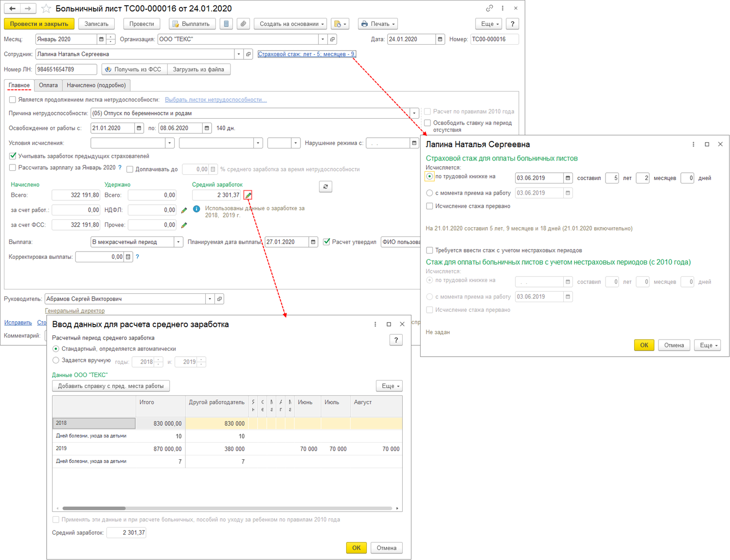Switch to the 'Главное' tab
Screen dimensions: 730x560
(x=19, y=85)
